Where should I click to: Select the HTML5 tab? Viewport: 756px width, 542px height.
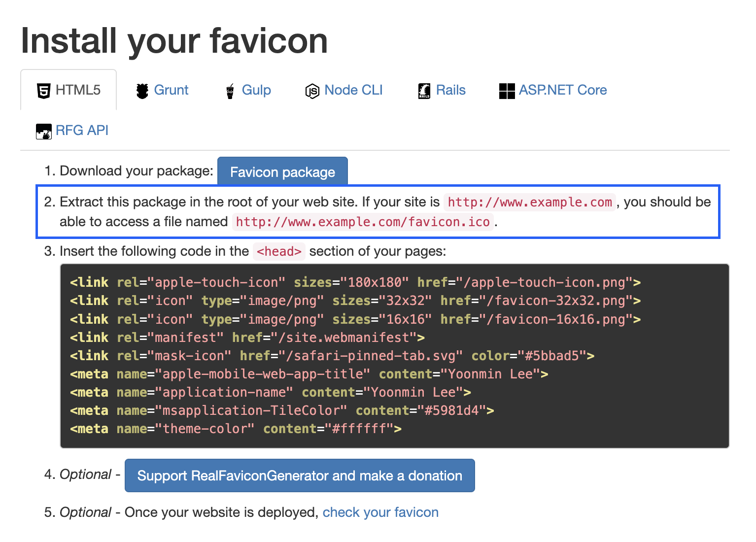pos(69,90)
